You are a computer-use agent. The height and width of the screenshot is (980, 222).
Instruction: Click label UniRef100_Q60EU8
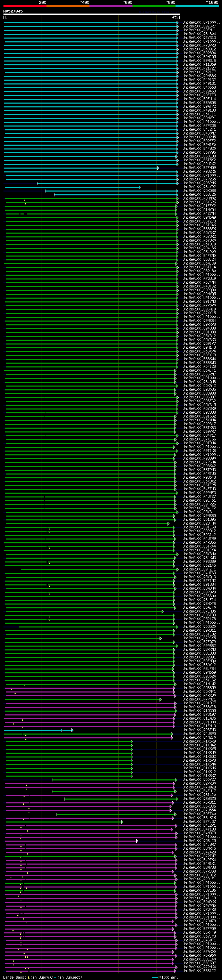pos(199,156)
